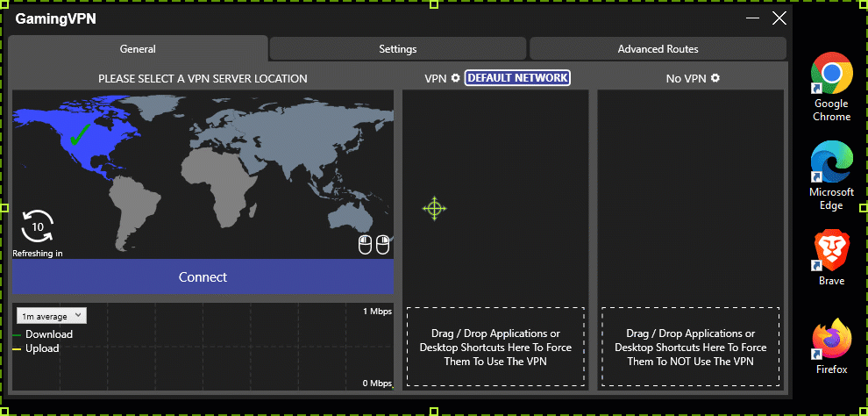
Task: Click the NOT Use VPN drop zone
Action: 690,347
